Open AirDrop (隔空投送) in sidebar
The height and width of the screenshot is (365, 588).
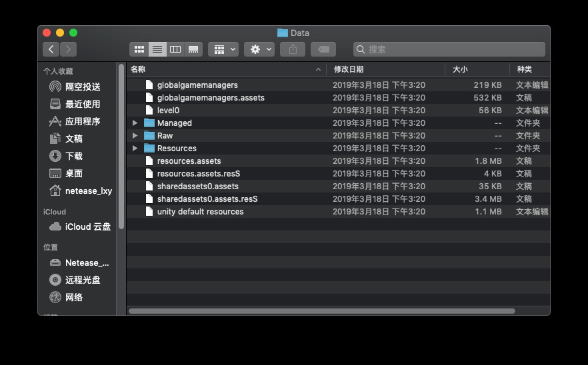tap(83, 87)
